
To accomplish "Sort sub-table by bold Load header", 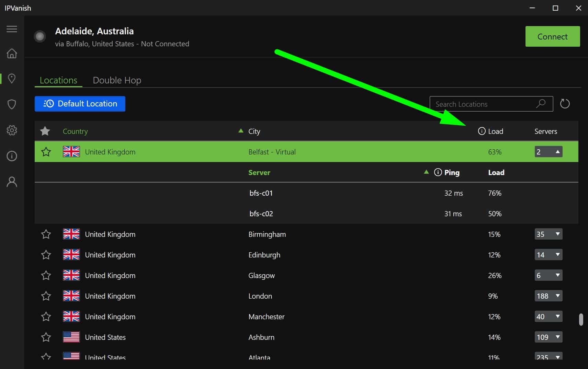I will [496, 172].
